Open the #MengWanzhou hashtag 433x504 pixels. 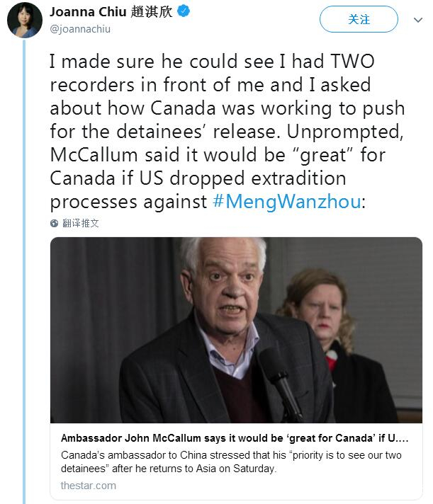pyautogui.click(x=288, y=201)
